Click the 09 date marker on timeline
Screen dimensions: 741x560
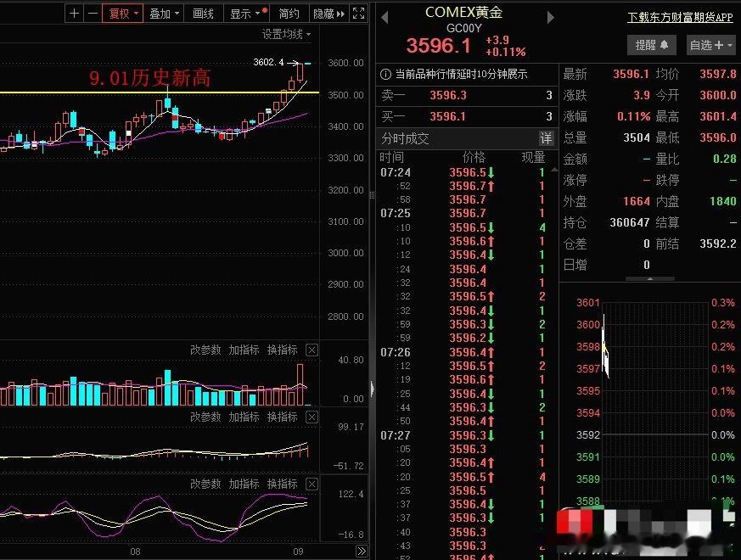click(x=298, y=552)
